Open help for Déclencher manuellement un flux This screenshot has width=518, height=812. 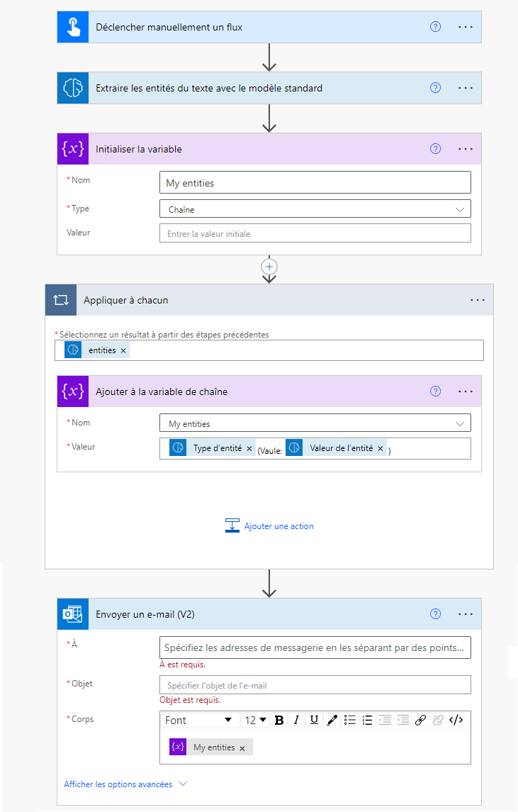[x=436, y=27]
